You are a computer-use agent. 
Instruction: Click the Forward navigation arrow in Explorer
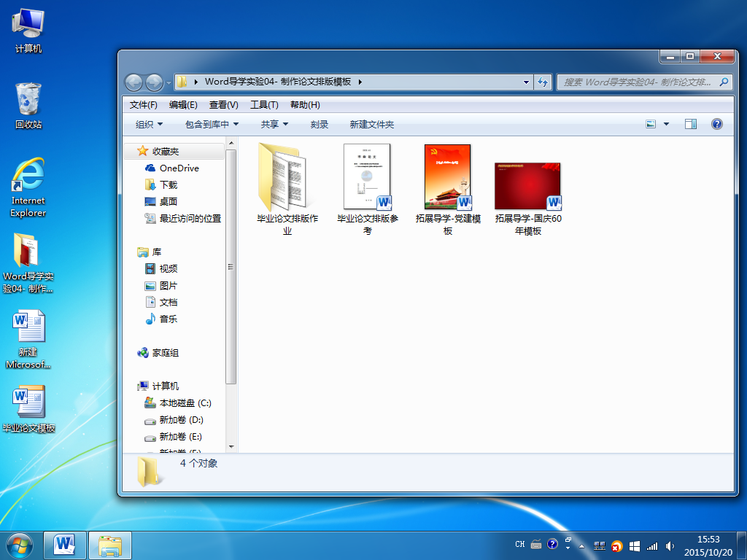click(154, 82)
